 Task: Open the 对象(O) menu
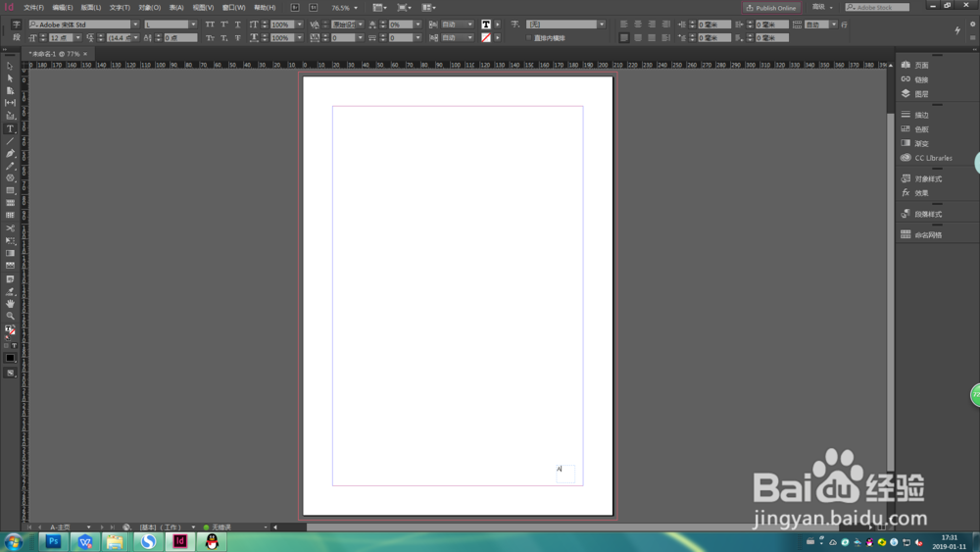point(149,8)
